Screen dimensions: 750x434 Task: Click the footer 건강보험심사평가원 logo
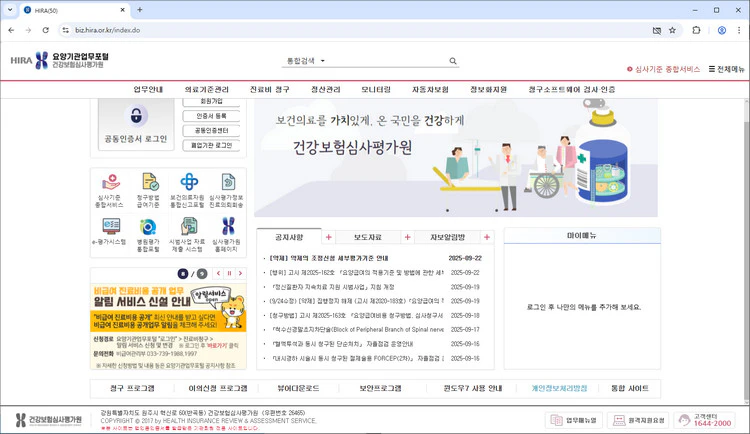(x=48, y=420)
